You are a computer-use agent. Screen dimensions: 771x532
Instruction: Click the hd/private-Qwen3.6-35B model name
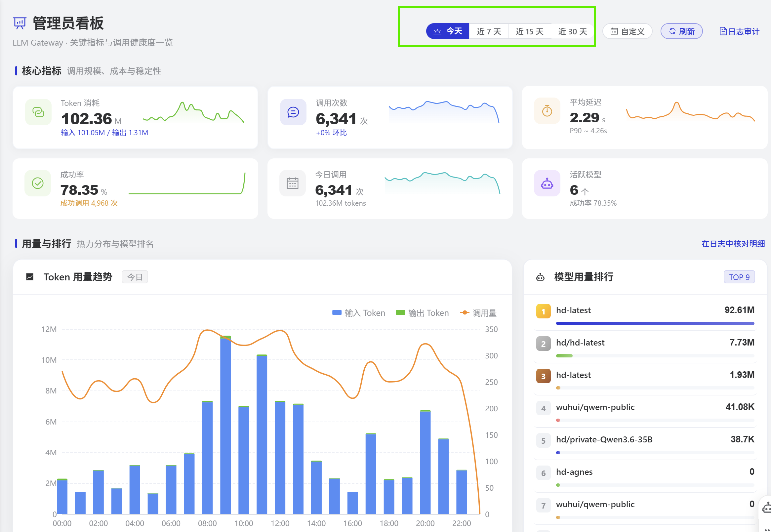click(x=604, y=439)
